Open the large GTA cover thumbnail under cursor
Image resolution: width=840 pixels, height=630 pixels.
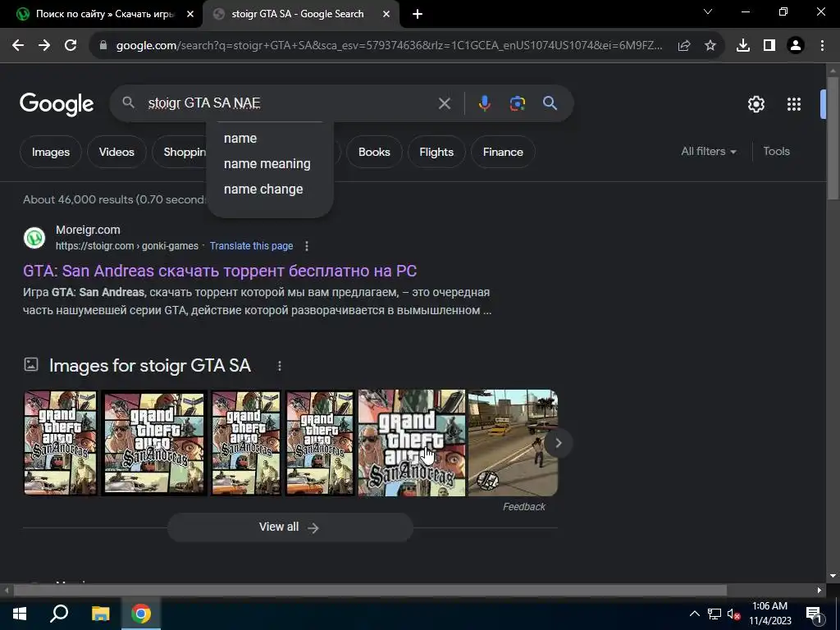point(412,442)
